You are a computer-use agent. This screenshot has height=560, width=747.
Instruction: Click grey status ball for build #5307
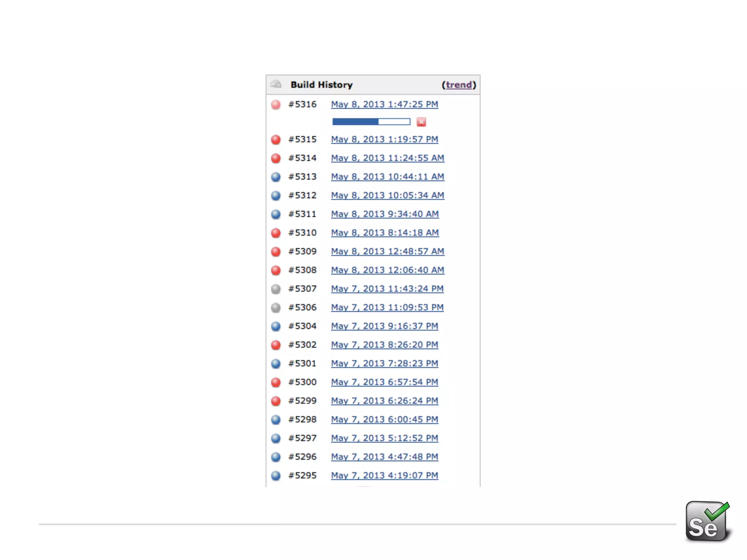pos(276,289)
